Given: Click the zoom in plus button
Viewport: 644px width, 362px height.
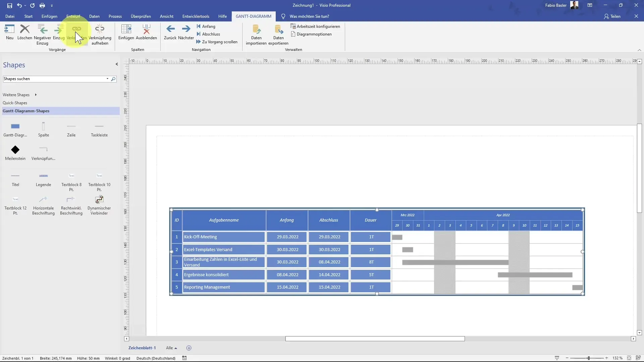Looking at the screenshot, I should (606, 358).
